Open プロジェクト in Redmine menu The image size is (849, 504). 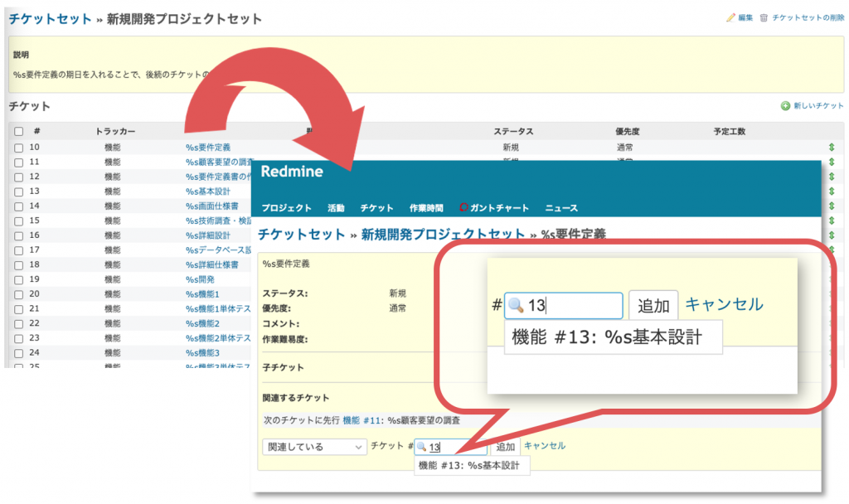[286, 208]
